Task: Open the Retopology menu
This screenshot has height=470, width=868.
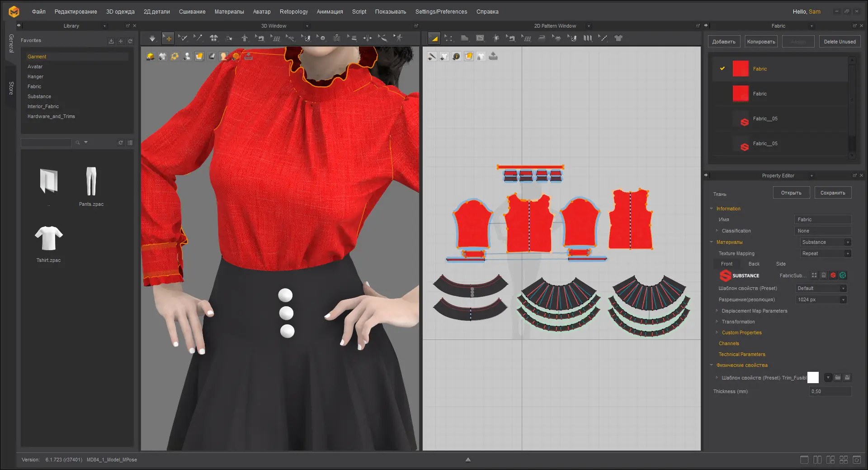Action: click(293, 12)
